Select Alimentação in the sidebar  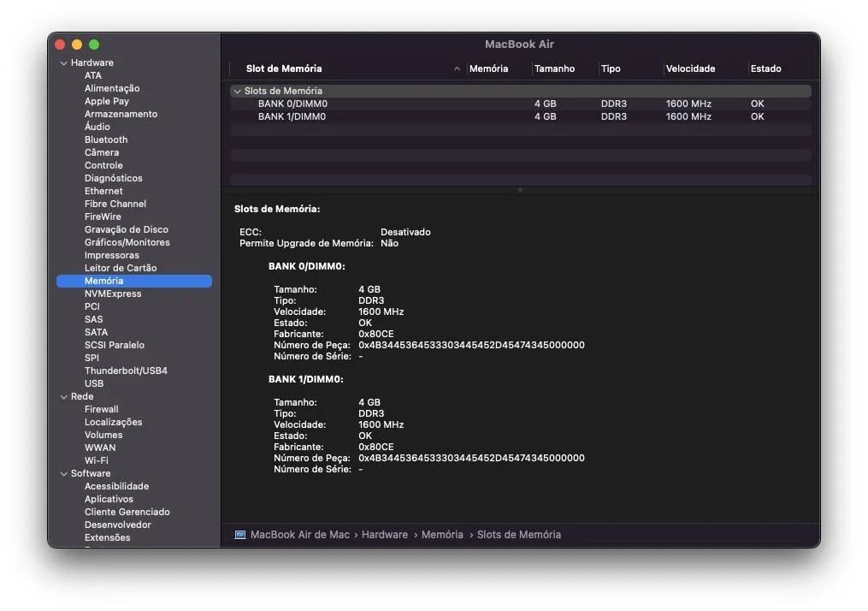pos(112,89)
